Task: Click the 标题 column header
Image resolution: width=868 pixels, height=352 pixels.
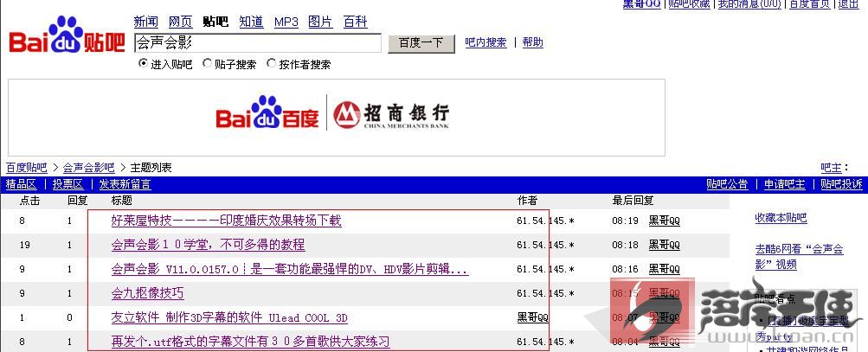Action: 122,201
